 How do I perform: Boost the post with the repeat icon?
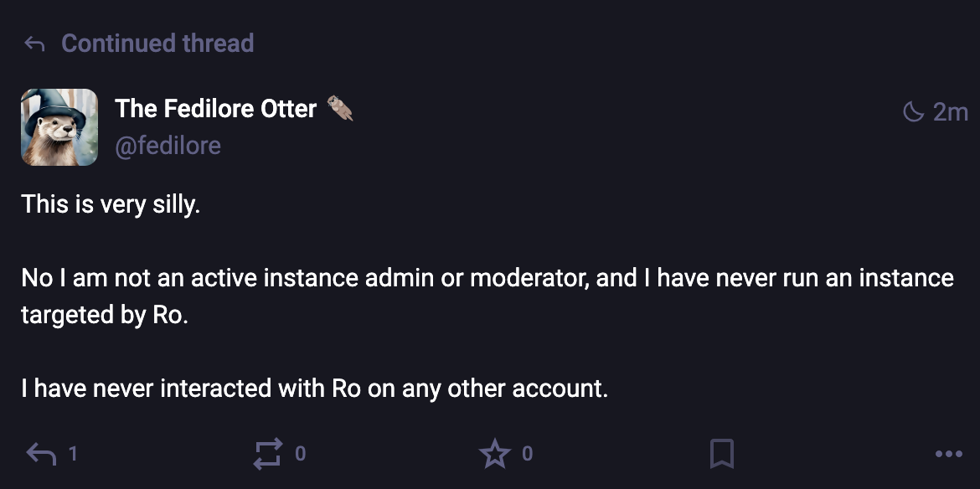point(268,454)
